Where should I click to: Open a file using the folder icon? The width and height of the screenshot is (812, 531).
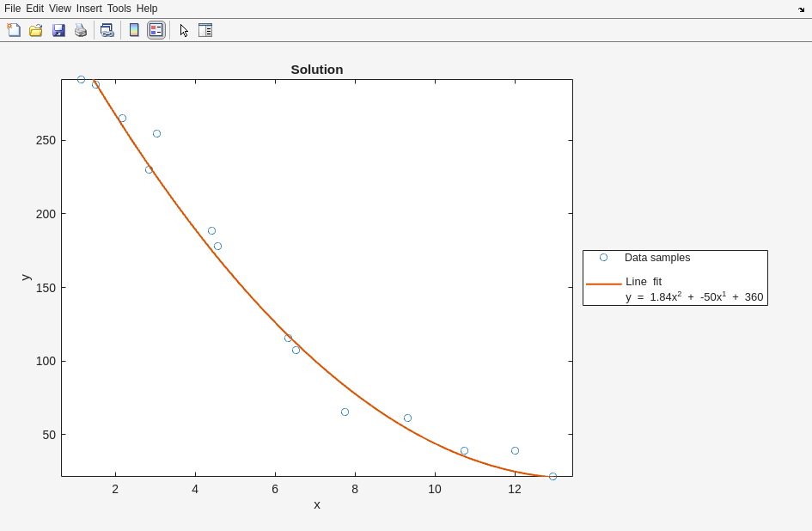pos(36,30)
